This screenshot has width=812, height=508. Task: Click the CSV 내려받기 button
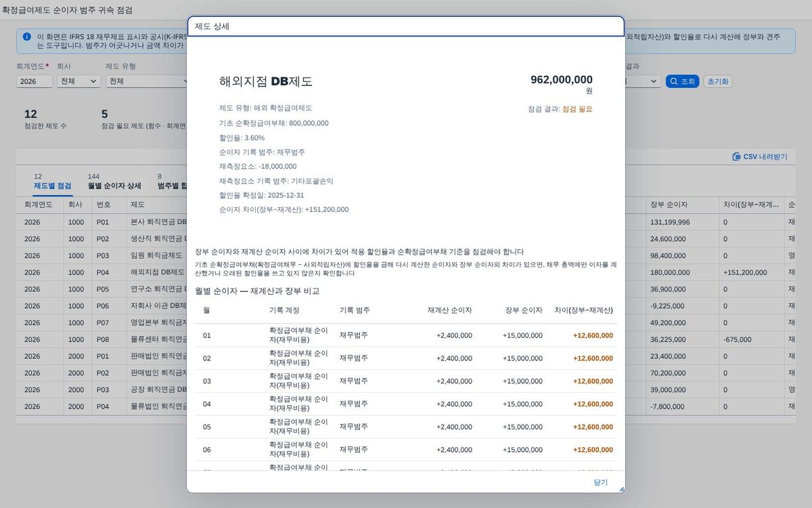click(x=760, y=156)
